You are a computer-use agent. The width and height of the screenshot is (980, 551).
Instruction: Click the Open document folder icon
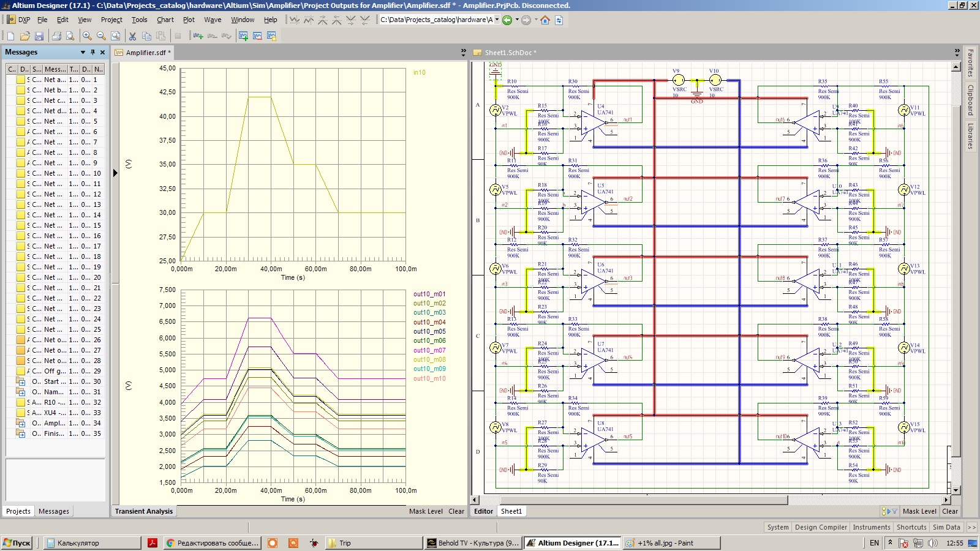point(24,36)
